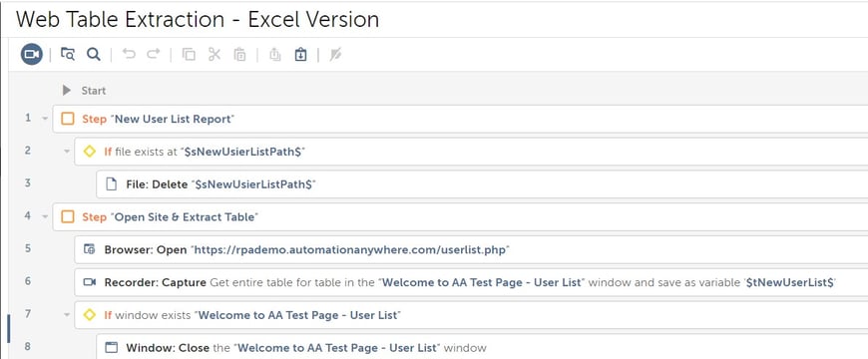This screenshot has height=359, width=868.
Task: Start recording with the blue recorder icon
Action: tap(32, 54)
